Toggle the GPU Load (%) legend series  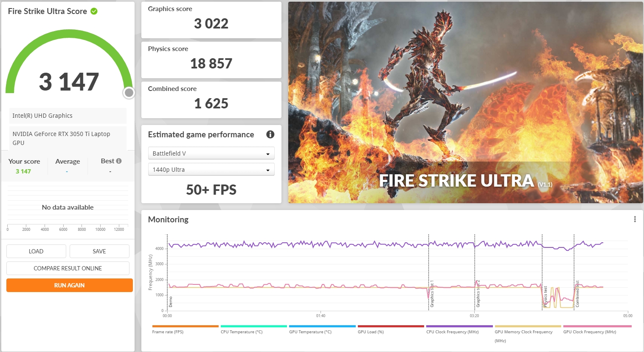point(371,332)
